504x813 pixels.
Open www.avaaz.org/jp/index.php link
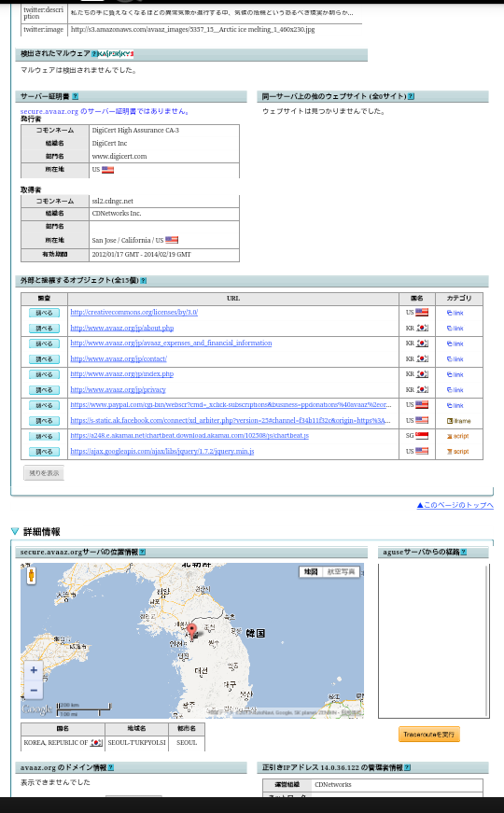click(122, 374)
